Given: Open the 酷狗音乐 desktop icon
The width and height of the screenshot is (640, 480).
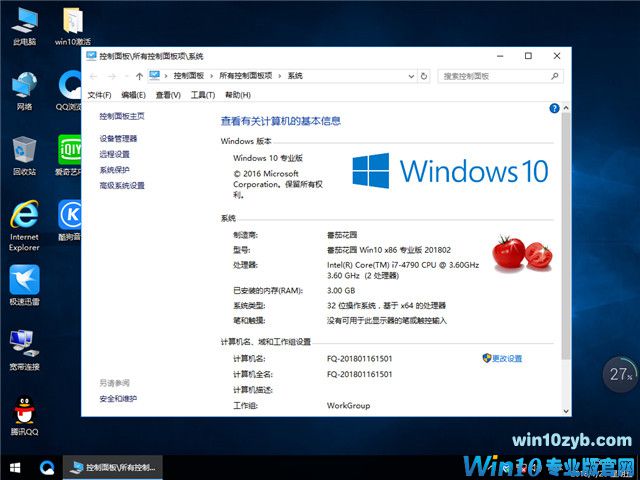Looking at the screenshot, I should (70, 220).
